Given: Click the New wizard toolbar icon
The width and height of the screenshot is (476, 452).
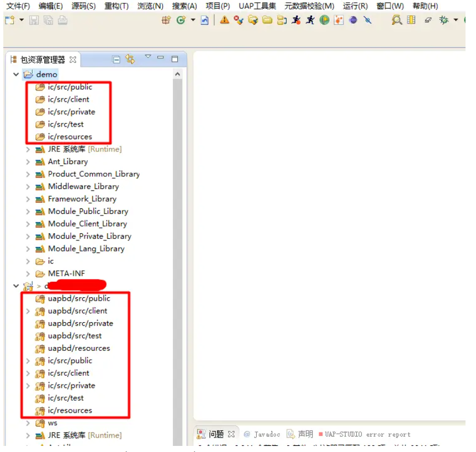Looking at the screenshot, I should coord(10,20).
